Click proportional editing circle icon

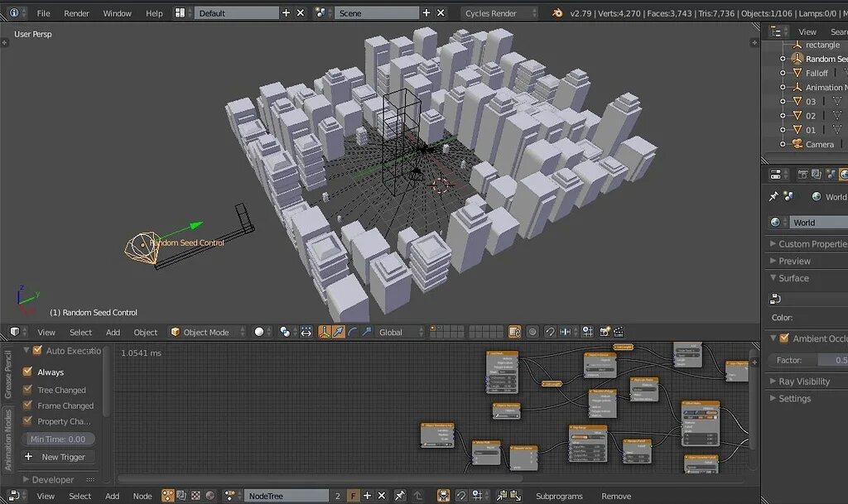point(532,332)
